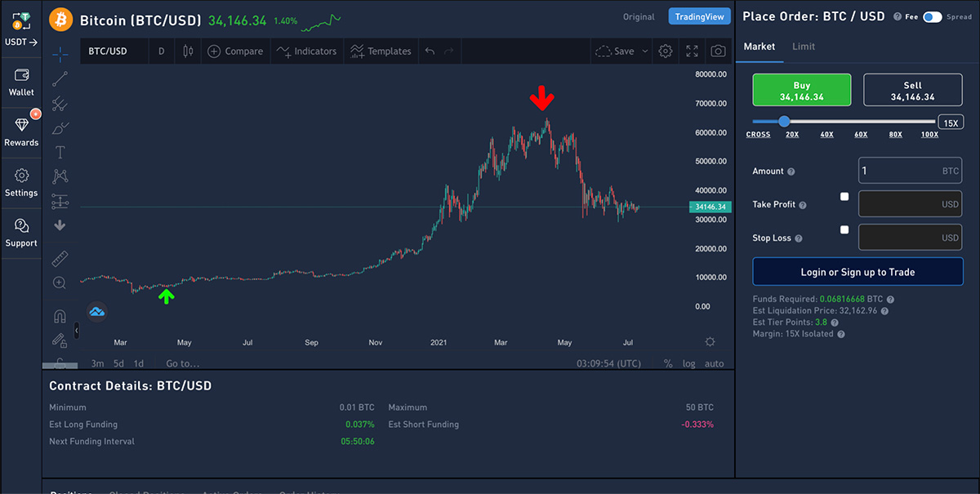980x494 pixels.
Task: Enable the Take Profit checkbox
Action: [844, 197]
